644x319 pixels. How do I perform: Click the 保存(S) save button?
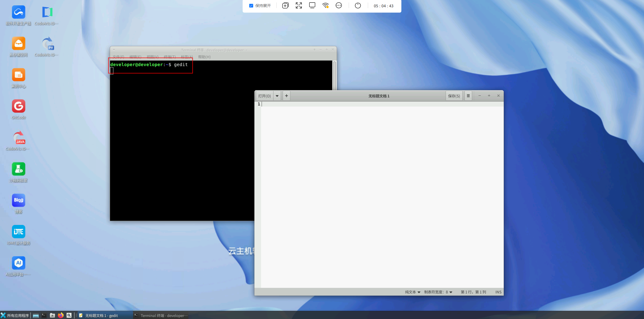click(x=454, y=96)
